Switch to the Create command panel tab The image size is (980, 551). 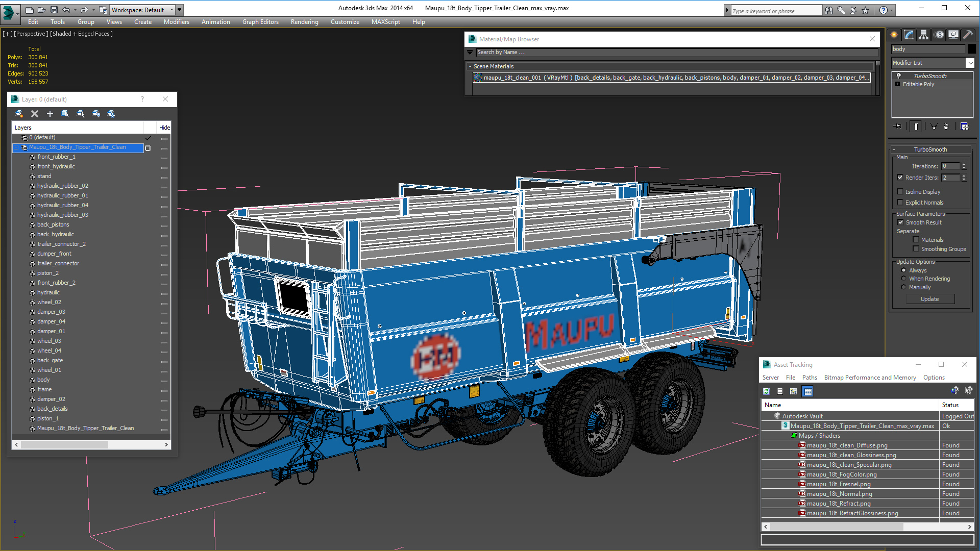894,35
